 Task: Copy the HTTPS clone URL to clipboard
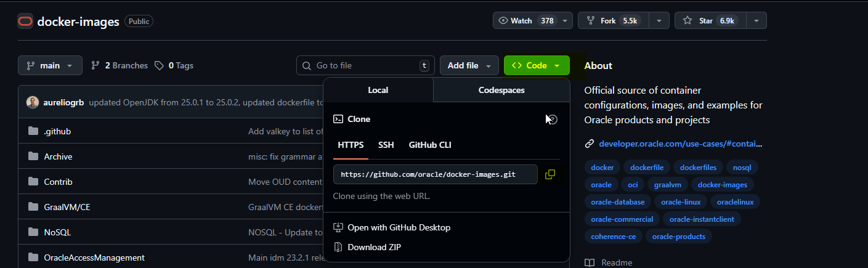click(x=550, y=174)
